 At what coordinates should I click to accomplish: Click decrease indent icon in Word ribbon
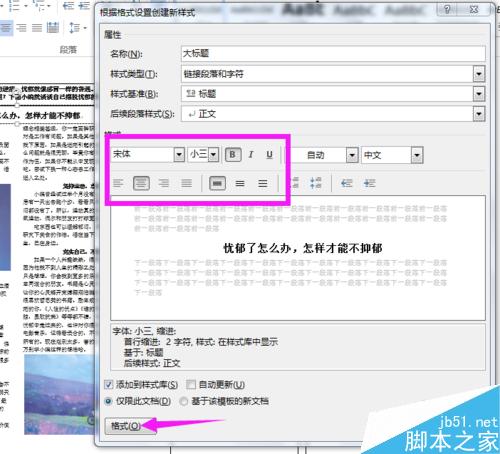68,6
